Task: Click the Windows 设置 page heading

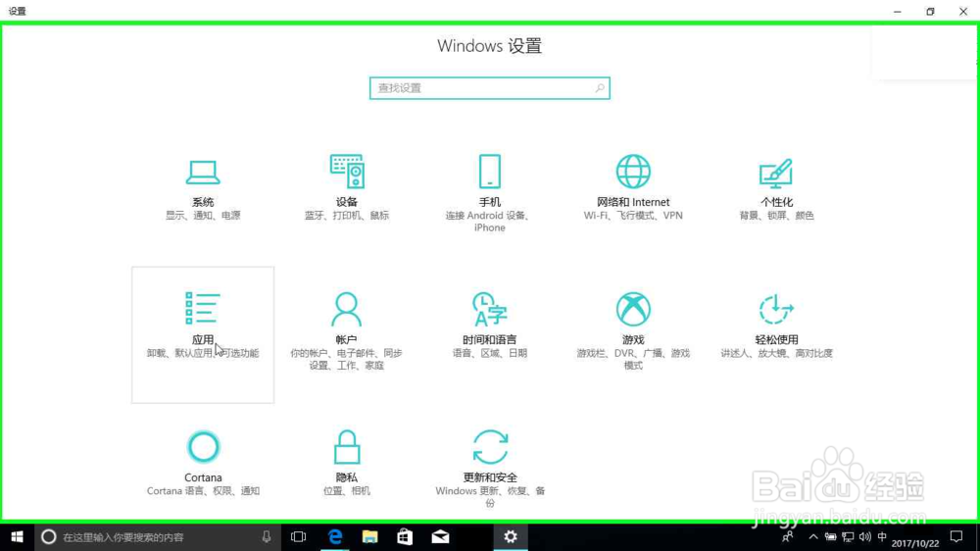Action: pos(489,46)
